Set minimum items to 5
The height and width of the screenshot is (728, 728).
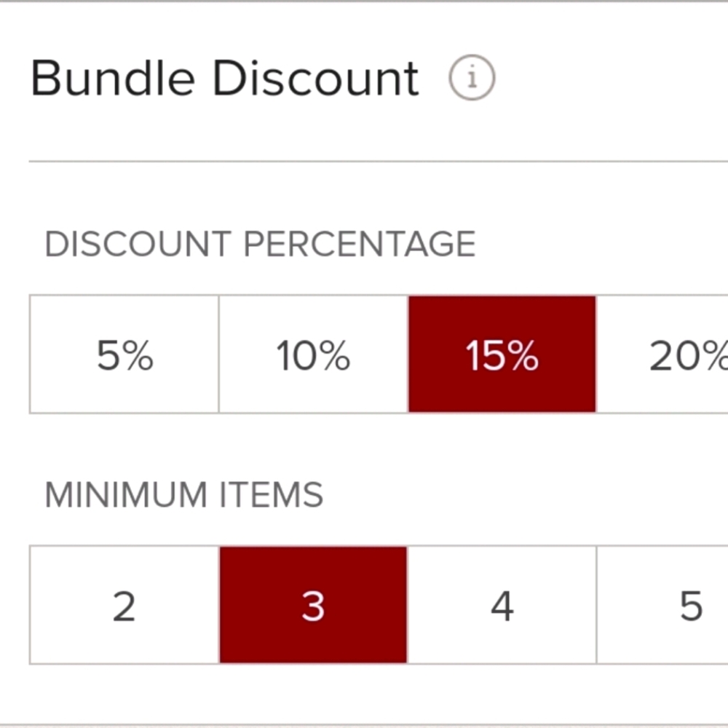pyautogui.click(x=684, y=604)
